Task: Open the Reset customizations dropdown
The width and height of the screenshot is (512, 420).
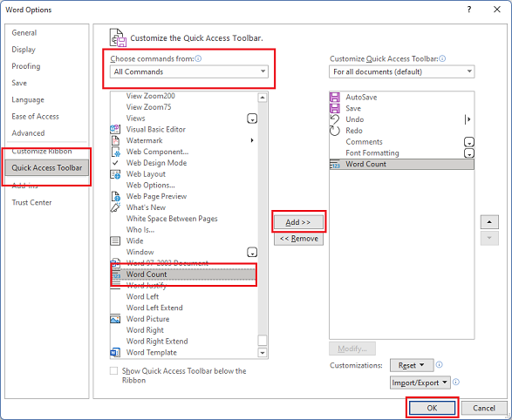Action: [x=412, y=365]
